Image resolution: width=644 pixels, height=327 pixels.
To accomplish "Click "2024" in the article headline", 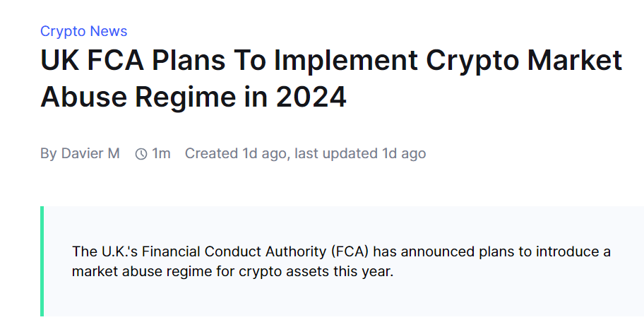I will point(311,97).
